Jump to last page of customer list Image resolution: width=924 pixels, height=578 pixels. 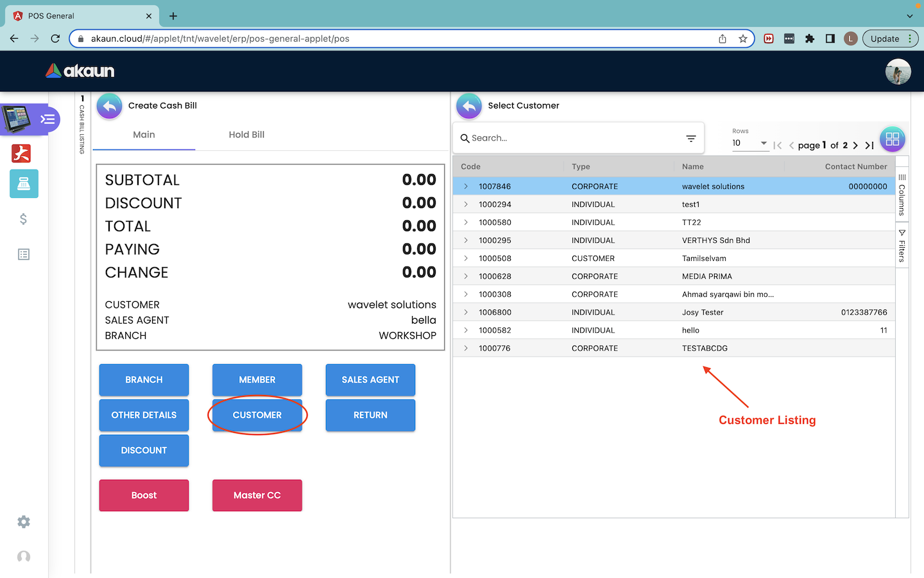(x=869, y=146)
